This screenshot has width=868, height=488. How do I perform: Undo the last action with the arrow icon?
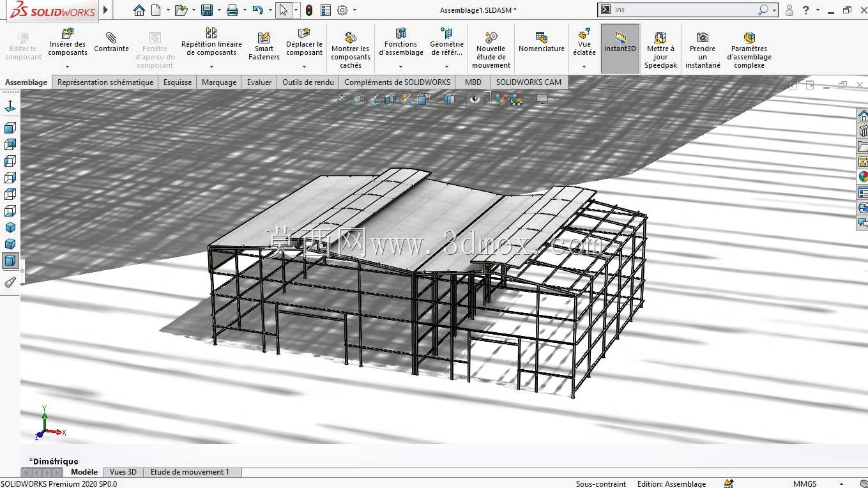click(257, 10)
